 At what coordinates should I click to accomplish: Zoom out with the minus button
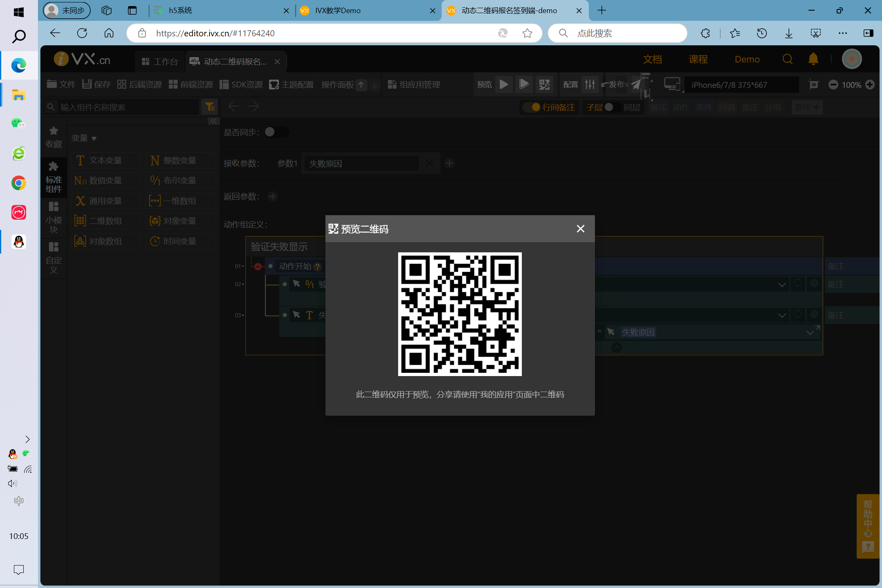(833, 85)
